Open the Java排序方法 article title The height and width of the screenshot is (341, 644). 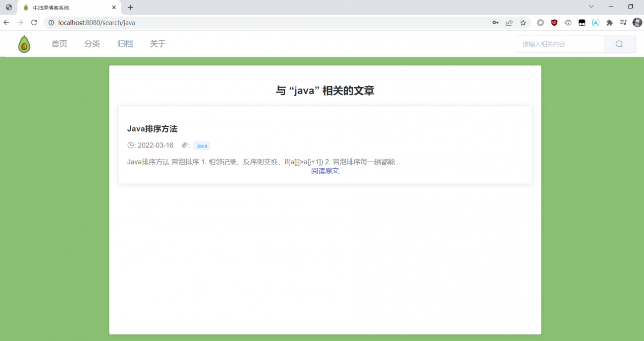[x=152, y=129]
